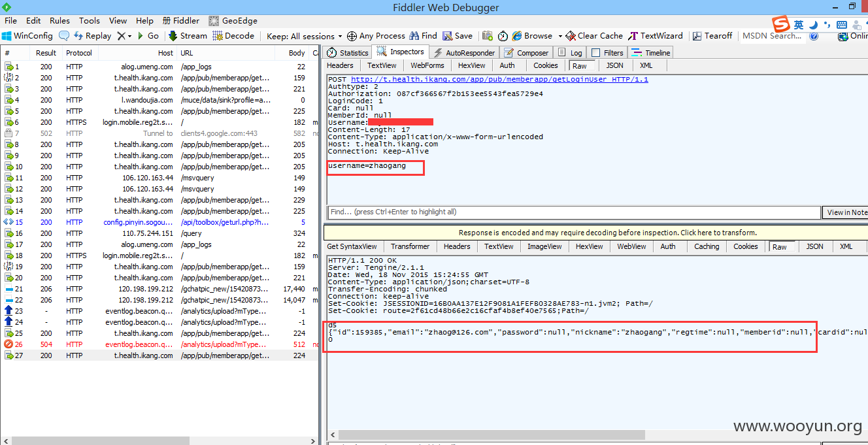Open the Sogou soft keyboard icon

842,25
